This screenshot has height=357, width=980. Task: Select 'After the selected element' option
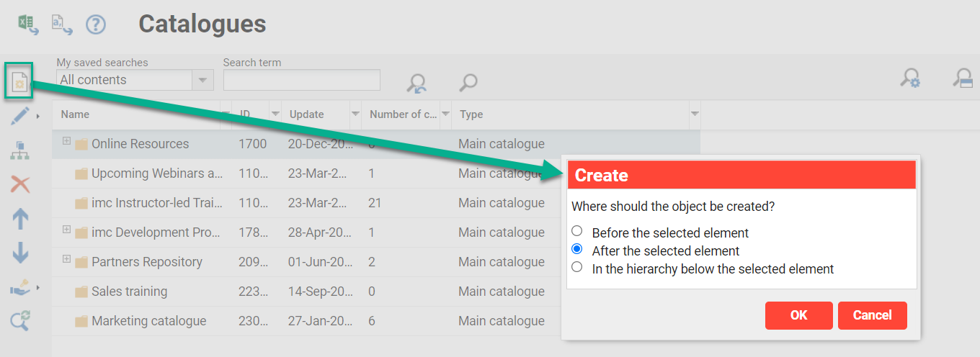(576, 250)
